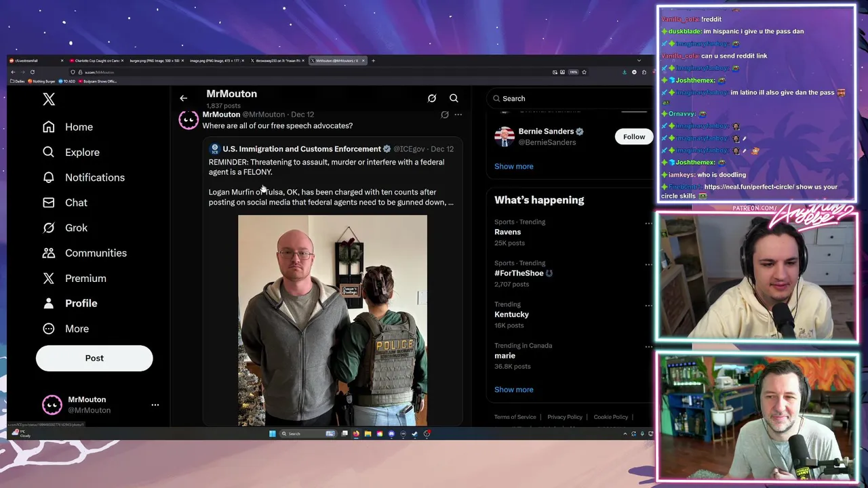Open the Kentucky trending topic
The width and height of the screenshot is (868, 488).
(x=511, y=314)
